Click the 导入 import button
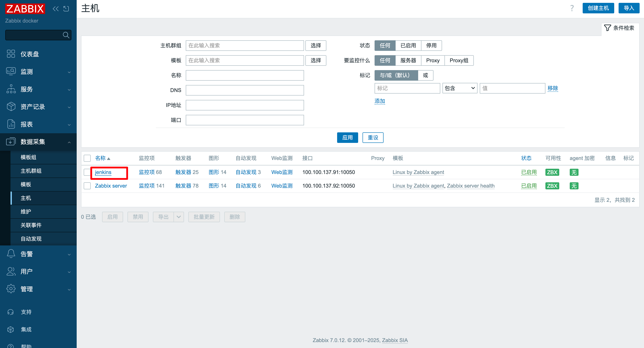Viewport: 644px width, 348px height. pos(629,8)
